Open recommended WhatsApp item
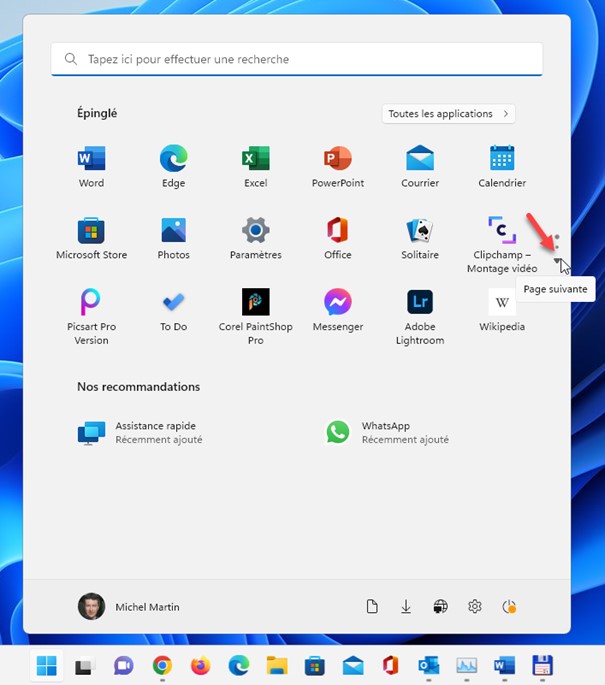The width and height of the screenshot is (605, 685). [x=388, y=432]
